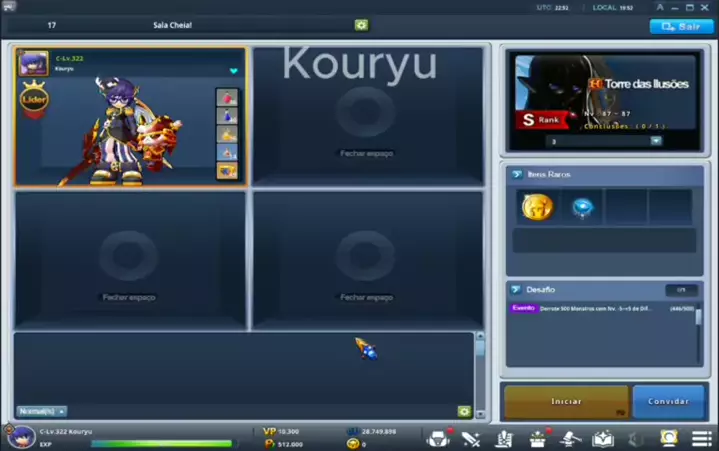This screenshot has width=719, height=451.
Task: Select the red potion slot on Kouryu's card
Action: click(x=227, y=98)
